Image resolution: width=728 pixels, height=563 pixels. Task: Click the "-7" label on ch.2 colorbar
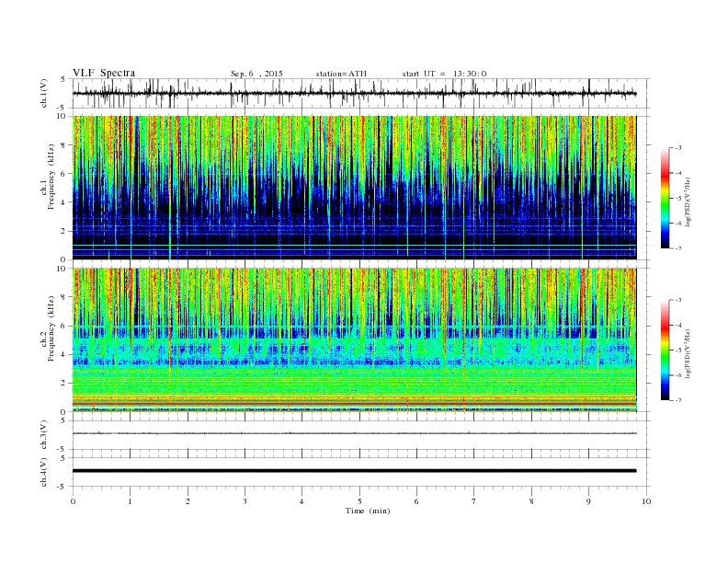pyautogui.click(x=677, y=400)
